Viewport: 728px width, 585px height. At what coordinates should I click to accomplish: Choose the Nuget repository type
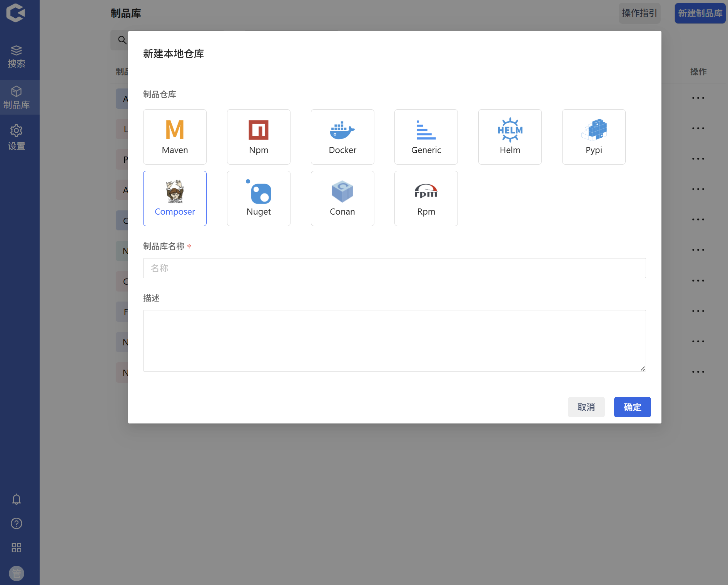tap(259, 198)
